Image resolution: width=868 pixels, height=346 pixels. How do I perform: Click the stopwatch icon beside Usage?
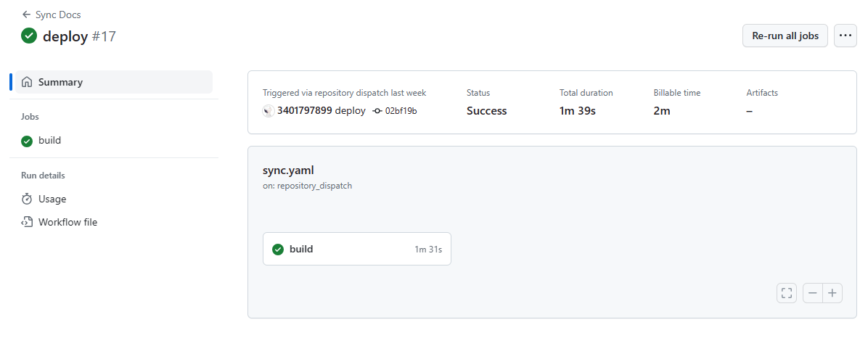pos(27,199)
